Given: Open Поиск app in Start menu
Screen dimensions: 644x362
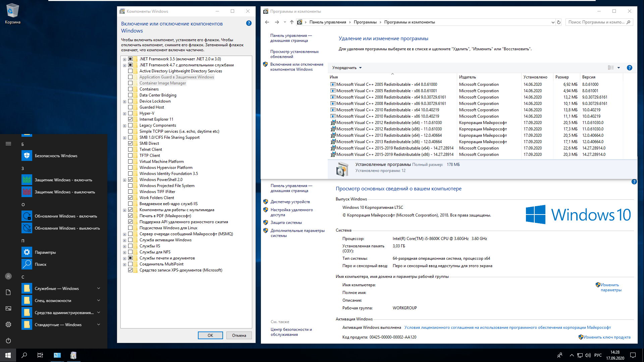Looking at the screenshot, I should (x=27, y=264).
